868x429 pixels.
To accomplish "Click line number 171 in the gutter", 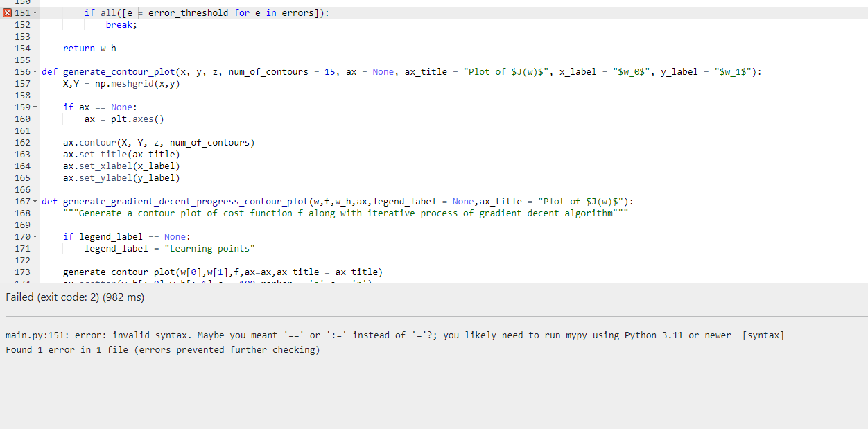I will tap(22, 249).
